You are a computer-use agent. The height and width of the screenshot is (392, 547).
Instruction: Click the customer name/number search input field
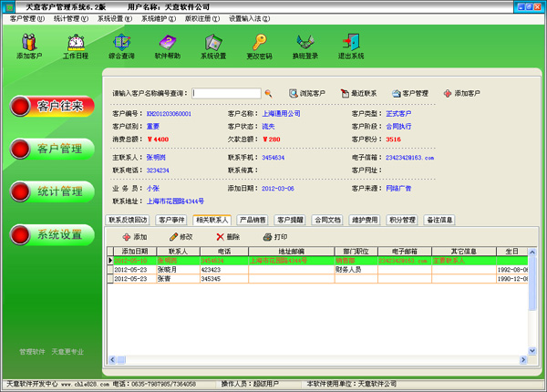point(225,93)
